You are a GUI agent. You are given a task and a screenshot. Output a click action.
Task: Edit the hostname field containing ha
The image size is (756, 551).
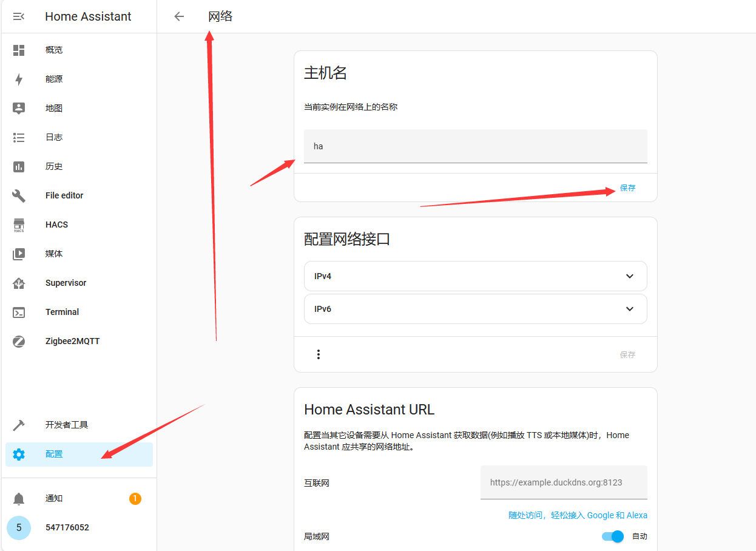click(x=476, y=146)
